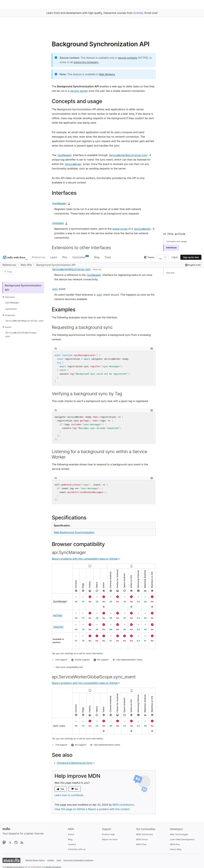Click the RSS feed icon in footer
The image size is (204, 868).
[22, 842]
